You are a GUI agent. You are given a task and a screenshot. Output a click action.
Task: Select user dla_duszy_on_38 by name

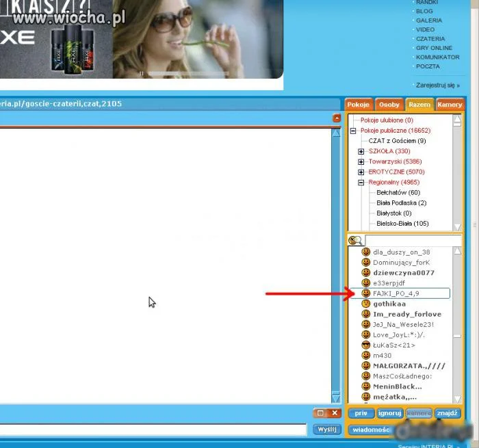[x=402, y=252]
